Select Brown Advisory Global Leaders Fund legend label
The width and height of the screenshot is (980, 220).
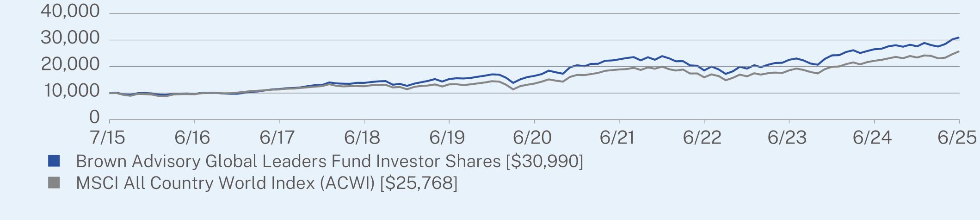[x=329, y=161]
